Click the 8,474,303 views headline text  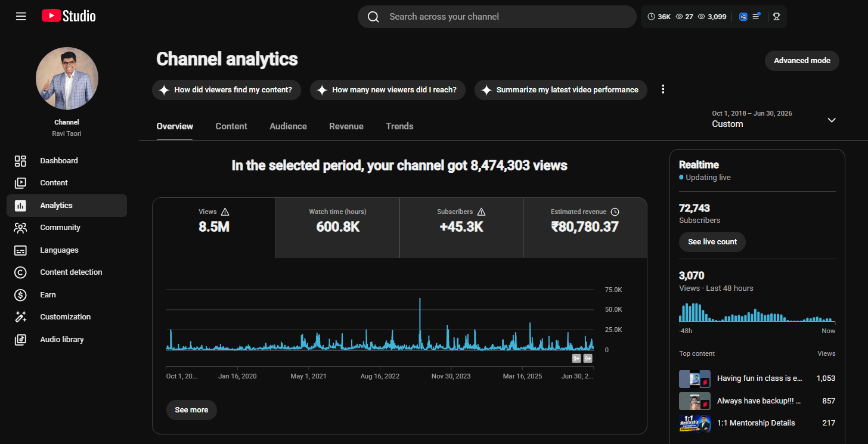399,166
